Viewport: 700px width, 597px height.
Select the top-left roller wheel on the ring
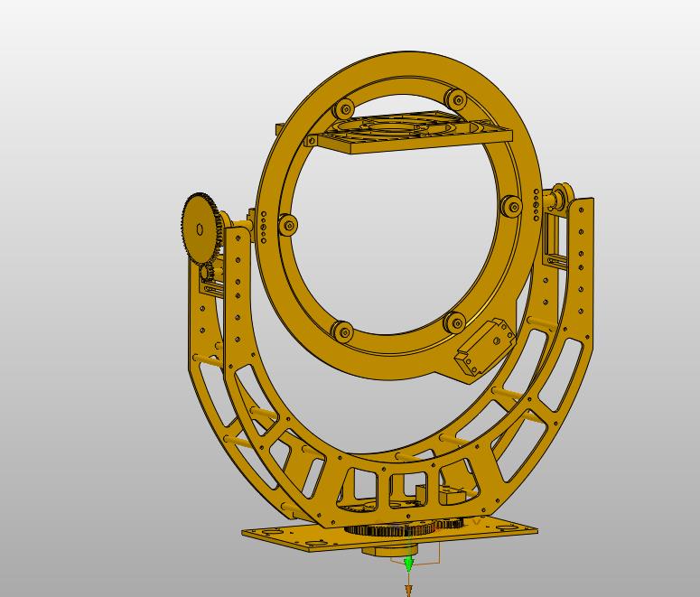pos(344,108)
